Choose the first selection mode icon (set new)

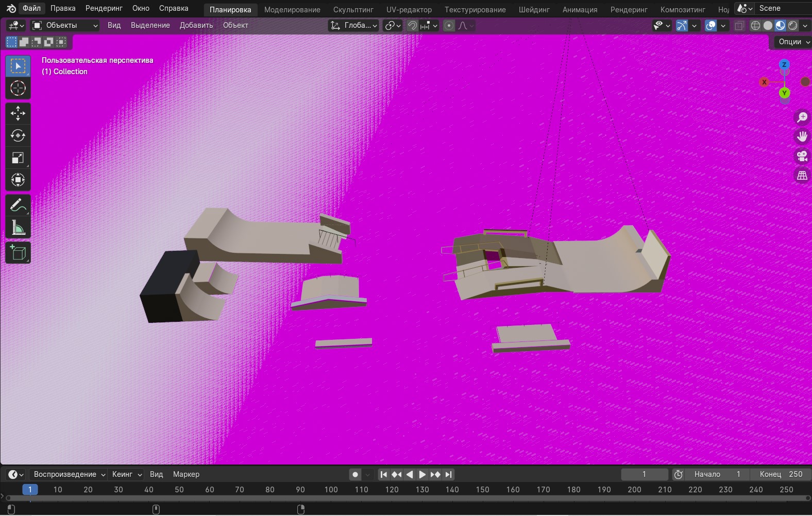(11, 42)
